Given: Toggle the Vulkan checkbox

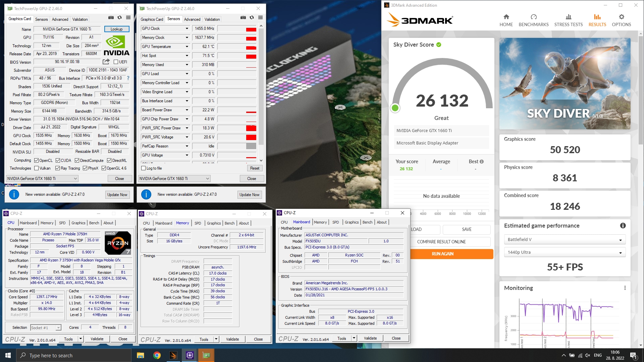Looking at the screenshot, I should tap(36, 168).
